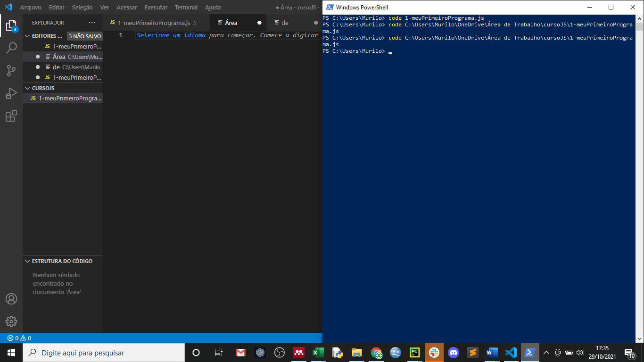Open Excel from the taskbar
The height and width of the screenshot is (362, 644).
pos(318,353)
